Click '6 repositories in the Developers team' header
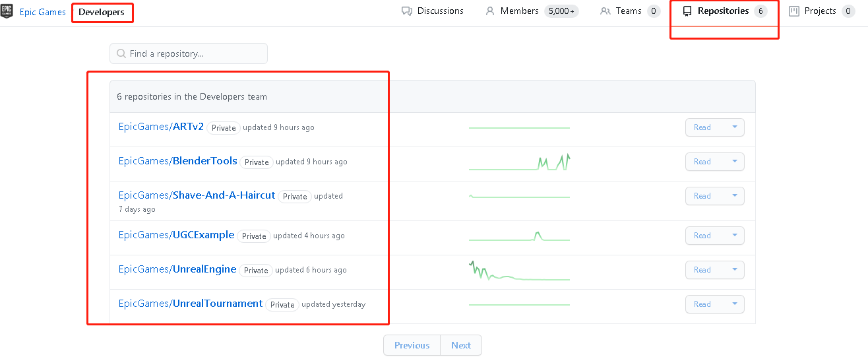This screenshot has width=868, height=361. tap(192, 96)
